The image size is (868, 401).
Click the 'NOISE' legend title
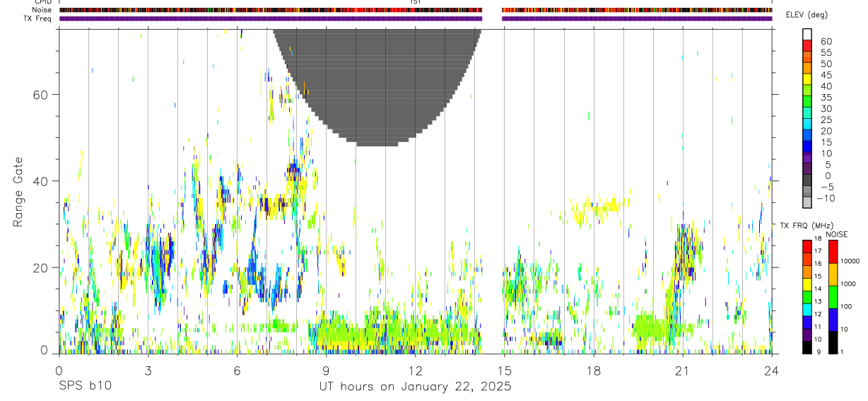click(x=835, y=234)
